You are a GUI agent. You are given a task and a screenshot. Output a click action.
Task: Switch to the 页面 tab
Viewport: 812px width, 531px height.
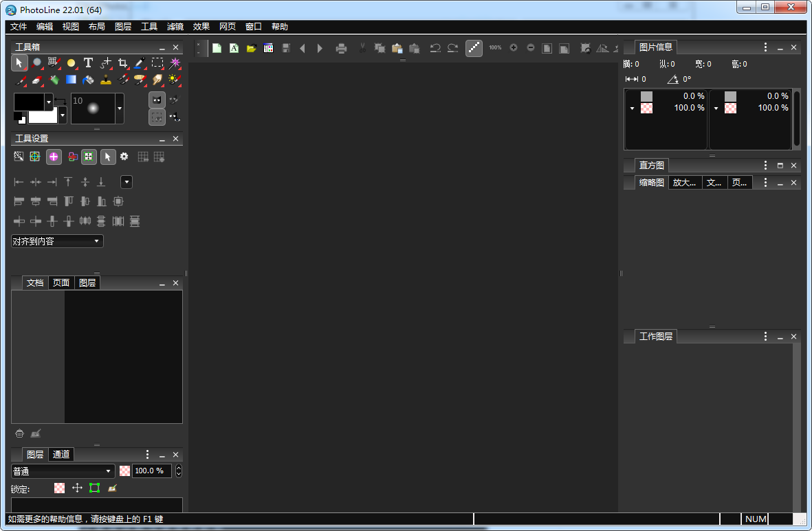tap(61, 282)
